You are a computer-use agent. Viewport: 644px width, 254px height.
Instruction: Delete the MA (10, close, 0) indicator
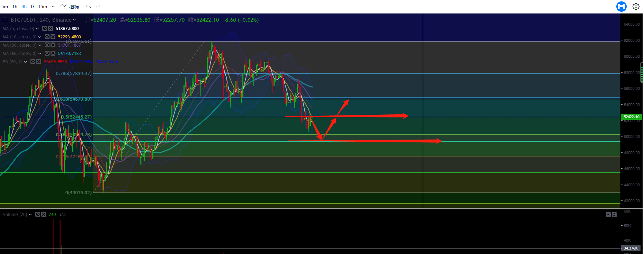point(53,37)
